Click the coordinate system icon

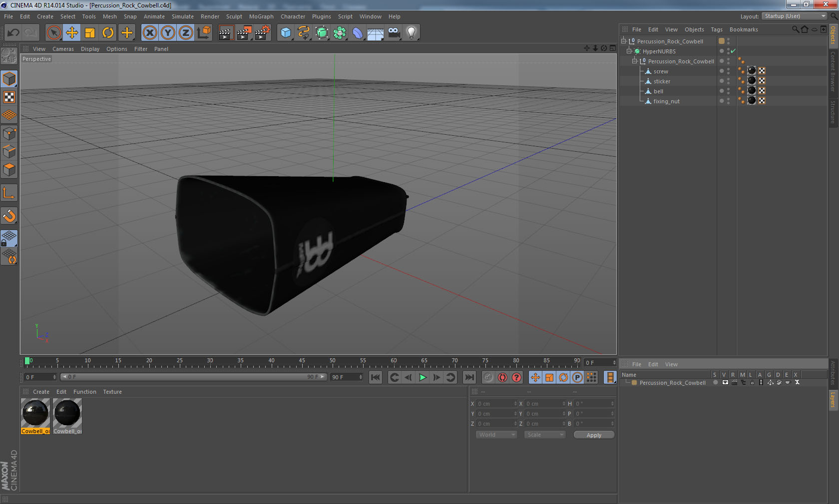(x=204, y=33)
